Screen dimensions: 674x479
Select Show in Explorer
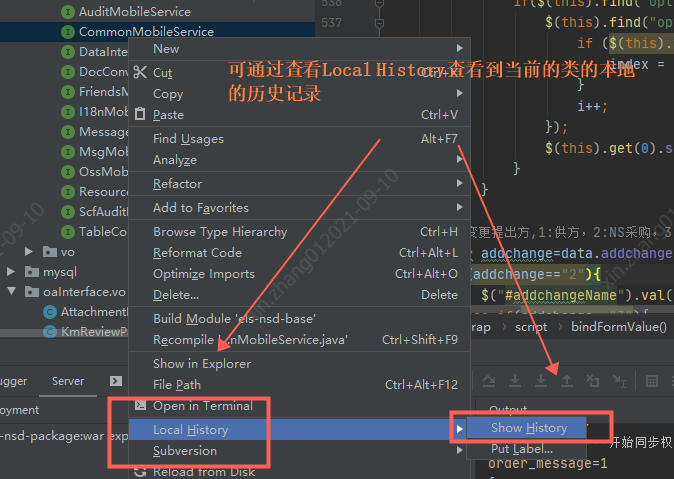point(300,364)
